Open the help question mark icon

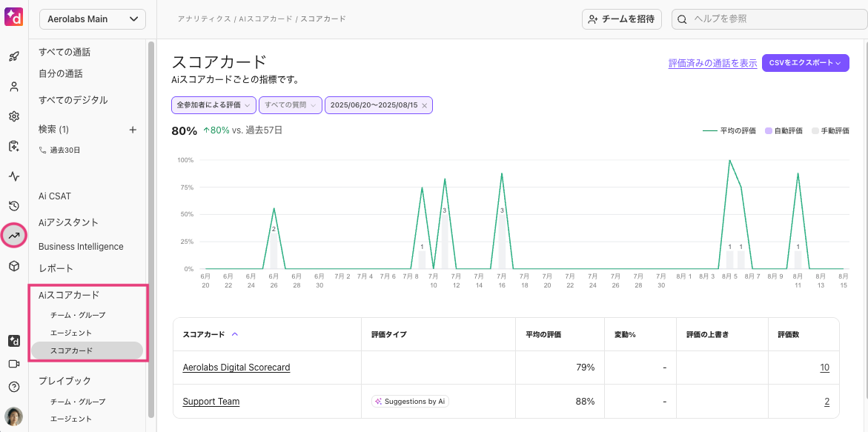point(14,387)
